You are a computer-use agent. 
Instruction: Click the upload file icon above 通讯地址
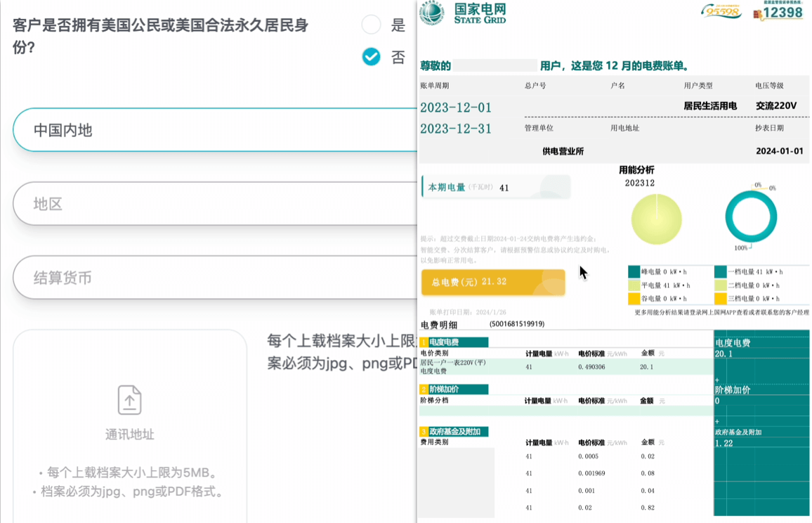[129, 400]
